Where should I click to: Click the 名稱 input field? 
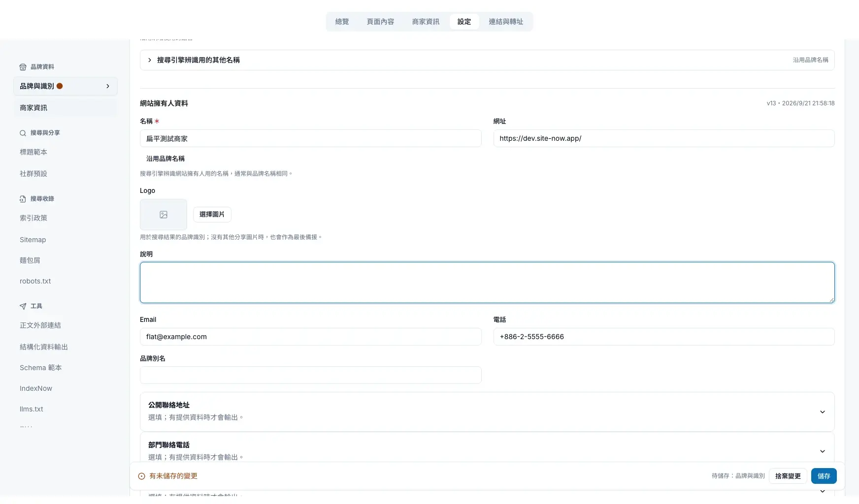click(x=310, y=138)
